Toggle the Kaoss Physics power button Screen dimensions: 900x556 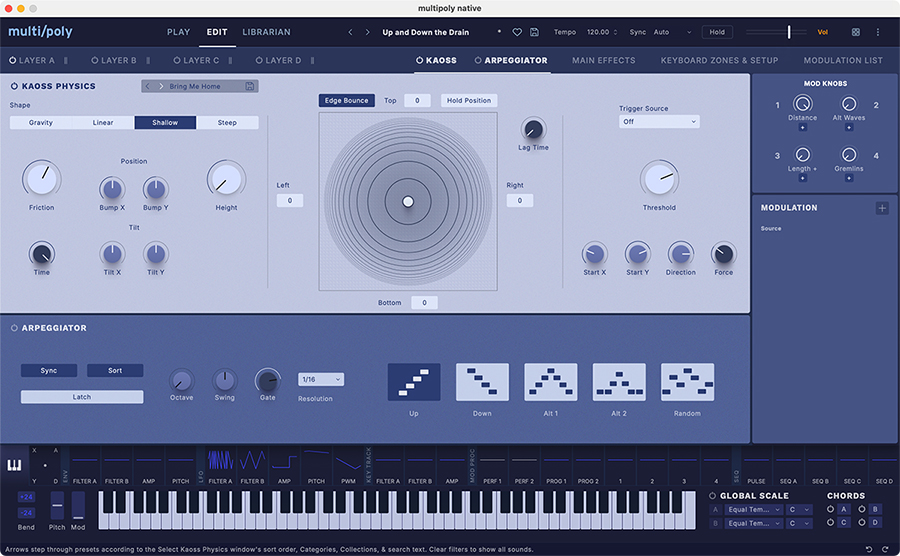pos(14,86)
